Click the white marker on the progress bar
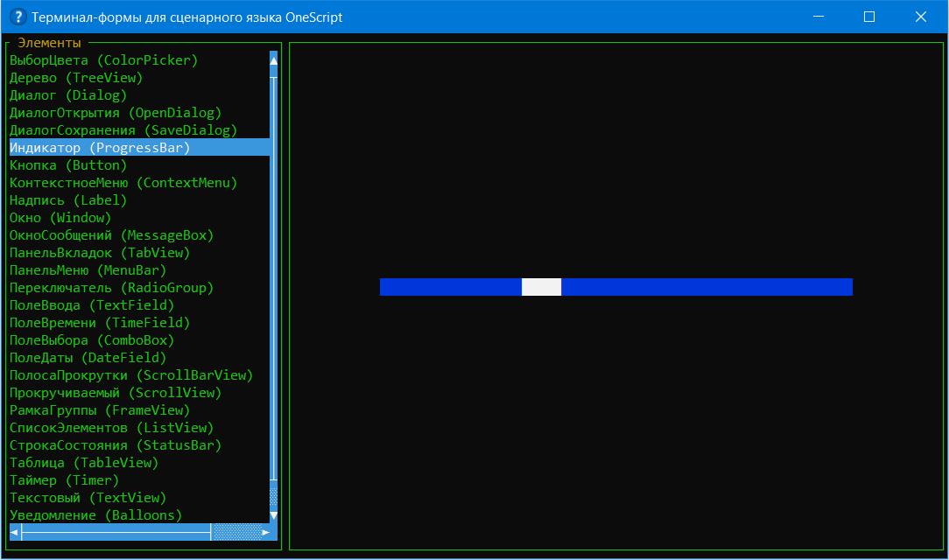Image resolution: width=949 pixels, height=560 pixels. click(x=541, y=287)
